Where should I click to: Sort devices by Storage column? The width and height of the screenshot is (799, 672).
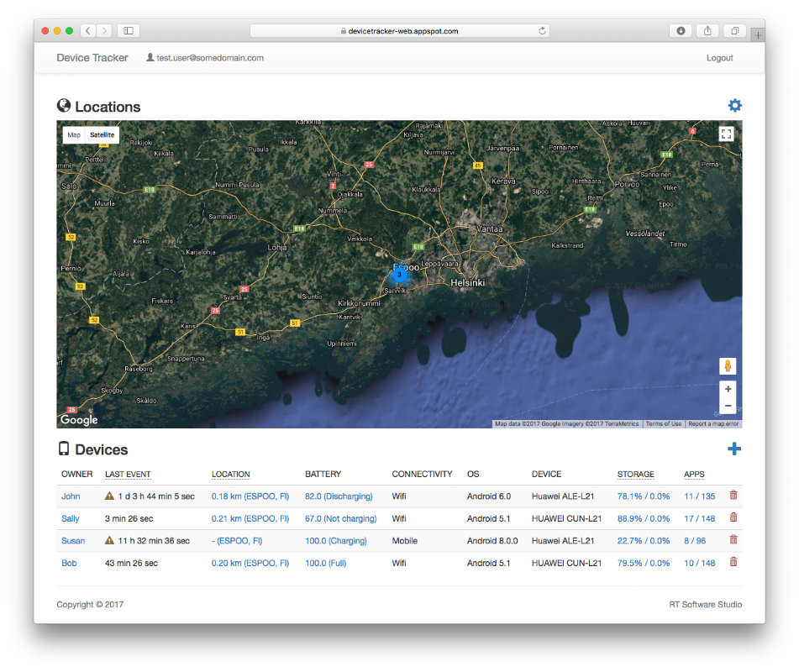coord(635,475)
